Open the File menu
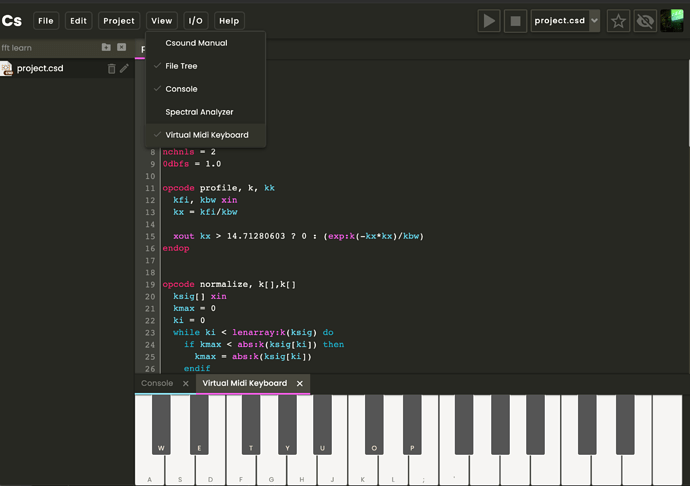This screenshot has height=486, width=690. [x=46, y=21]
